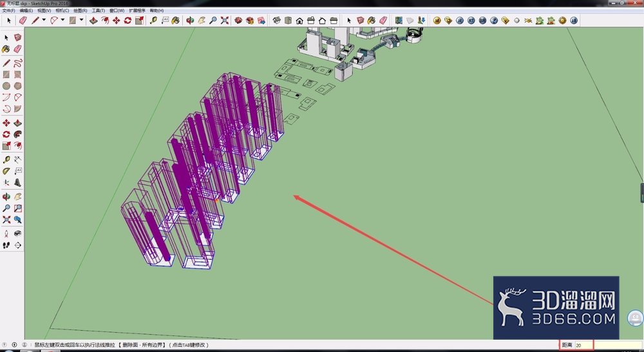Switch to Front view house icon
644x352 pixels.
click(x=299, y=20)
